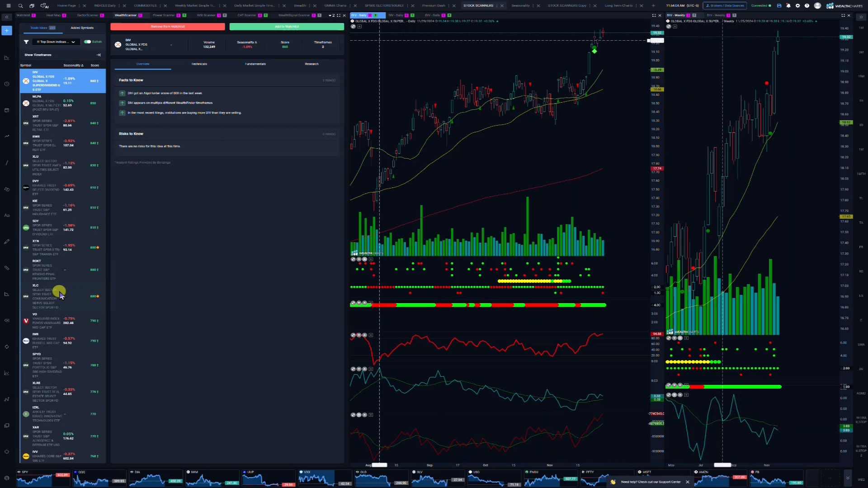Toggle the S badge on Heat Map tab

click(64, 15)
